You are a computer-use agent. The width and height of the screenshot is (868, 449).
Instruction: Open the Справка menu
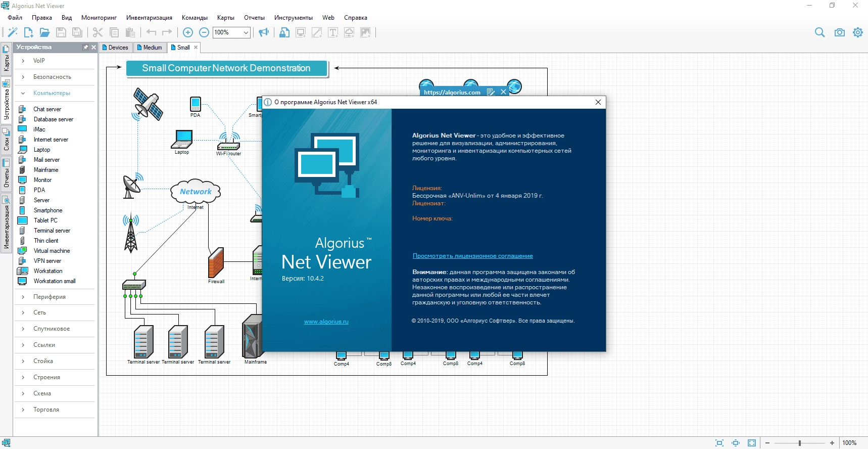[356, 18]
